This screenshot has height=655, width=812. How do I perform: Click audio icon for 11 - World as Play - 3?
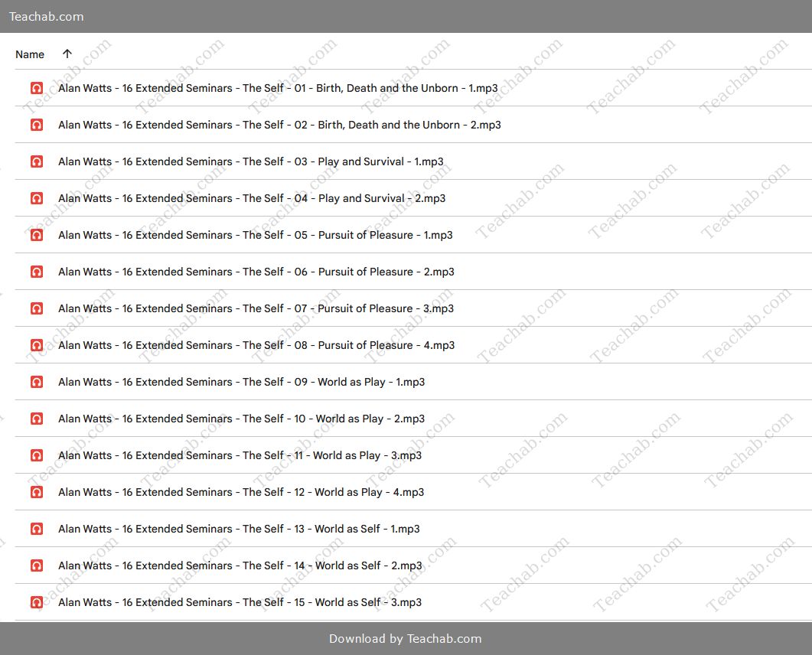click(37, 455)
